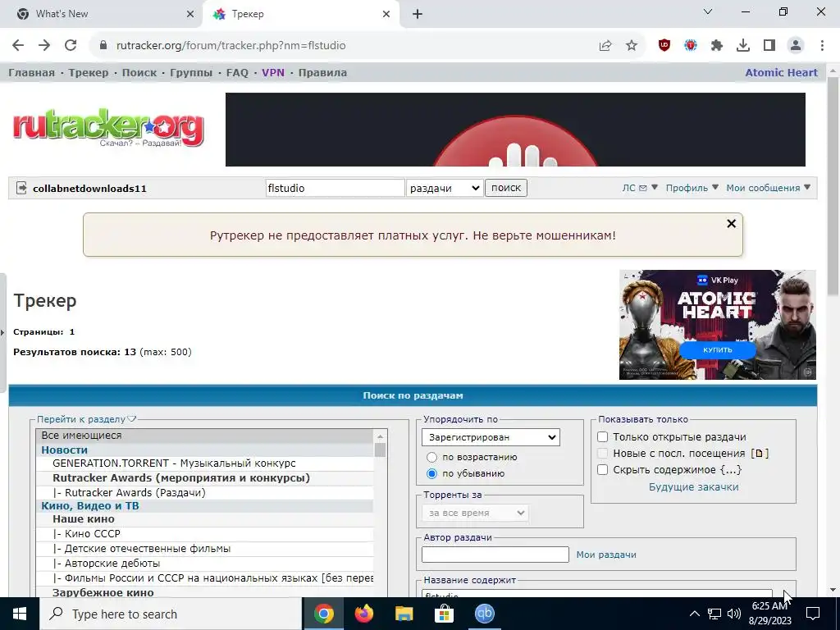Open Главная in the top navigation
Image resolution: width=840 pixels, height=630 pixels.
[x=32, y=72]
